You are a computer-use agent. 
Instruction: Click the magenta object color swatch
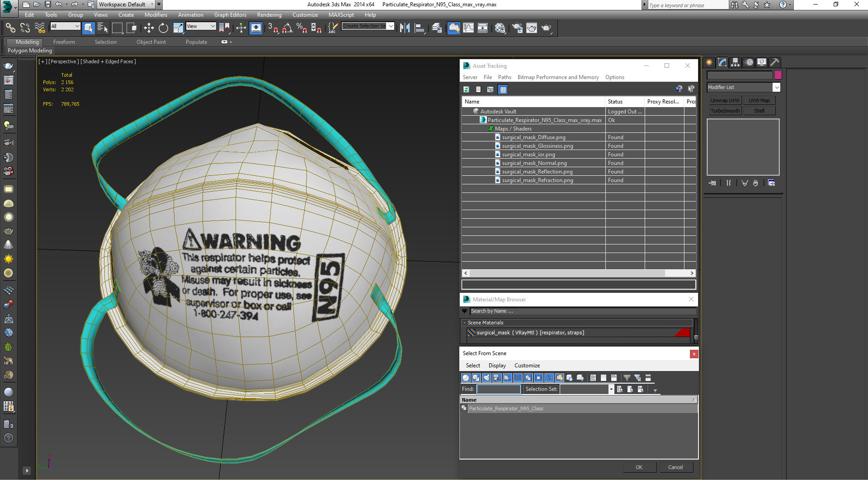tap(778, 75)
